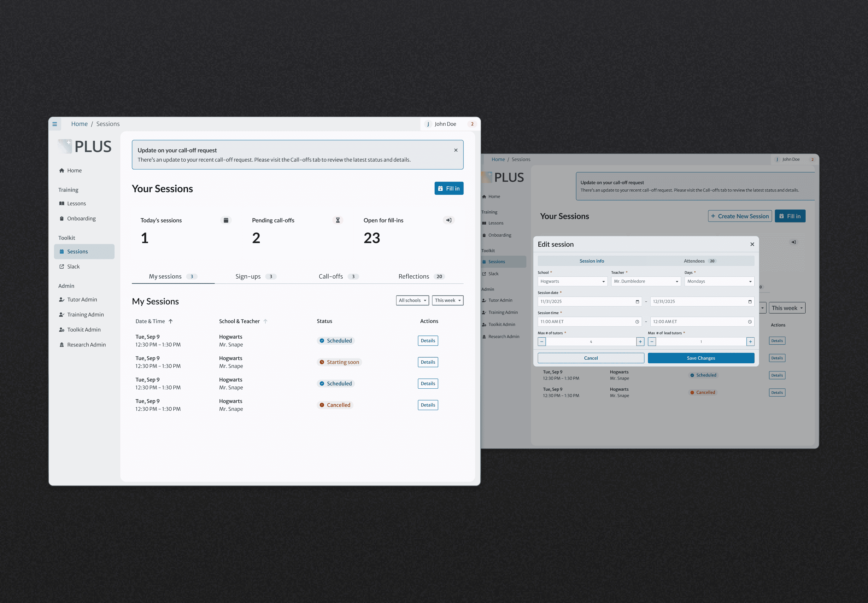
Task: Open the calendar picker for the 11/31/2025 date field
Action: click(x=637, y=301)
